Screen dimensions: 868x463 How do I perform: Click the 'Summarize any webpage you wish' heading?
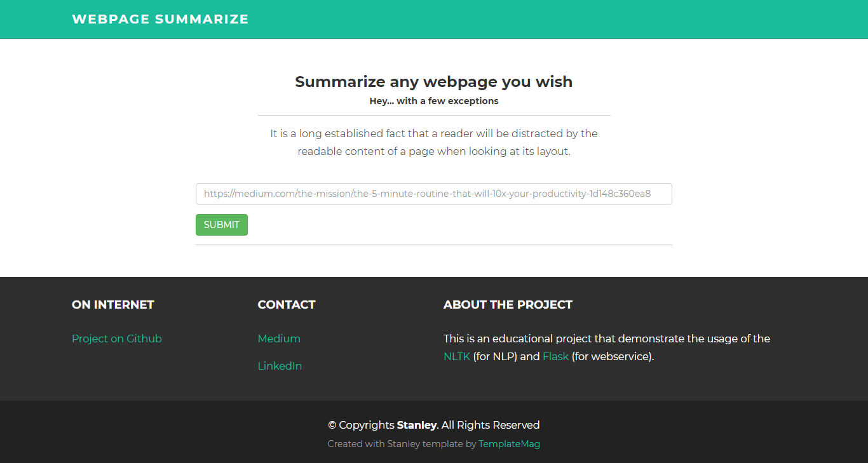click(x=433, y=82)
